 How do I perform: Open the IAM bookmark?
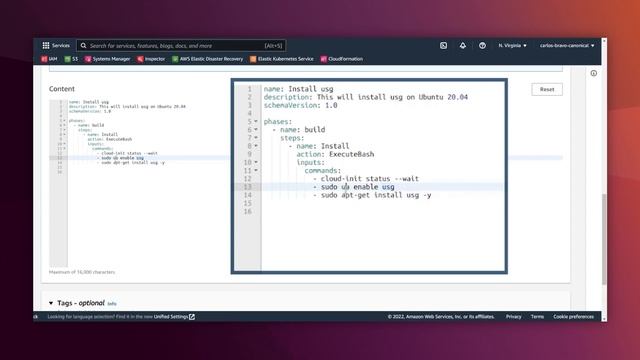click(x=49, y=59)
